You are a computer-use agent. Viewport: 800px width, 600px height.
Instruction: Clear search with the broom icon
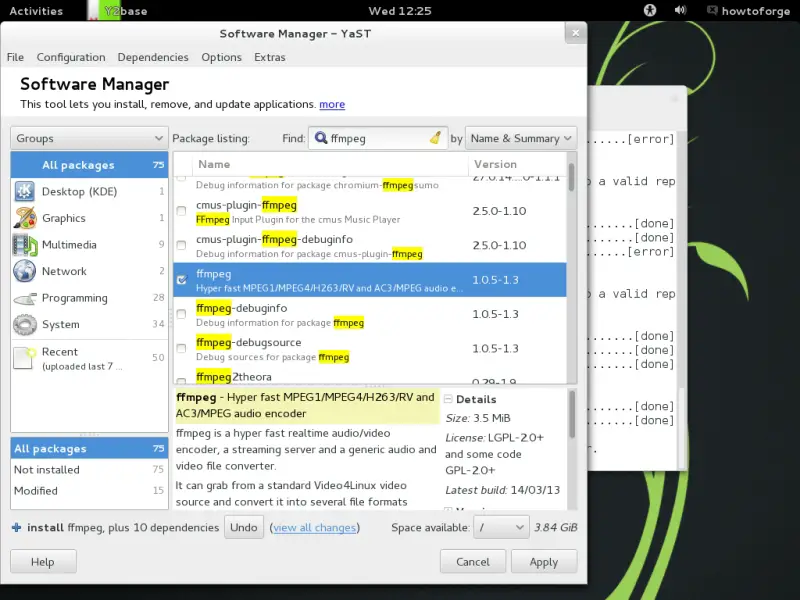click(x=435, y=138)
